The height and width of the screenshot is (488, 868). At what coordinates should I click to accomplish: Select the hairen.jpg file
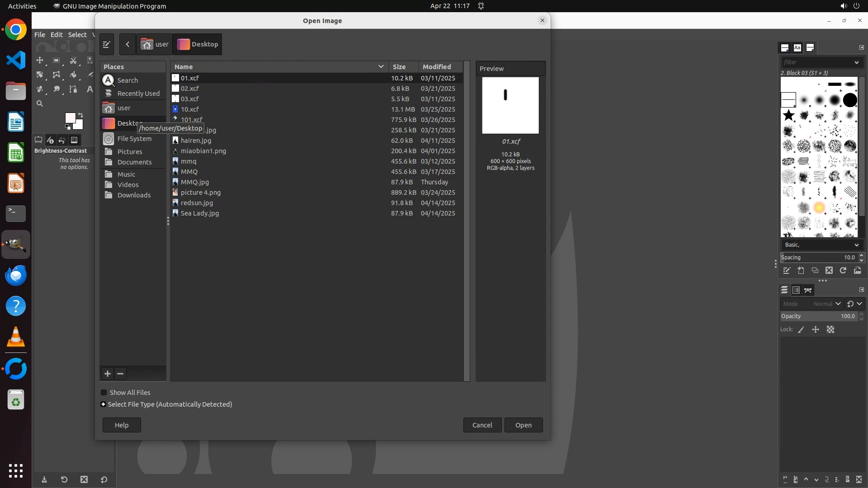coord(196,140)
